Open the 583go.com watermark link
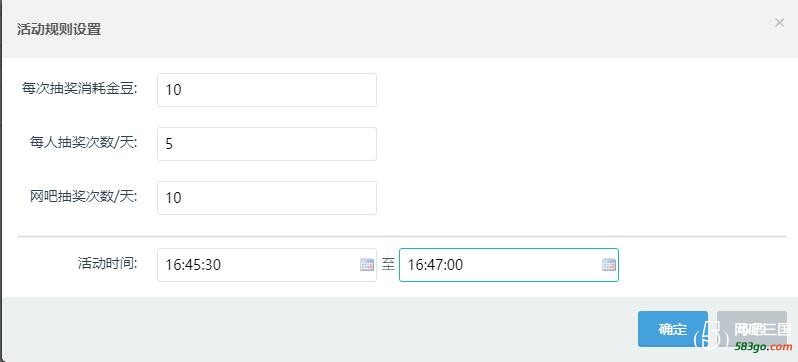Screen dimensions: 798x362 764,347
